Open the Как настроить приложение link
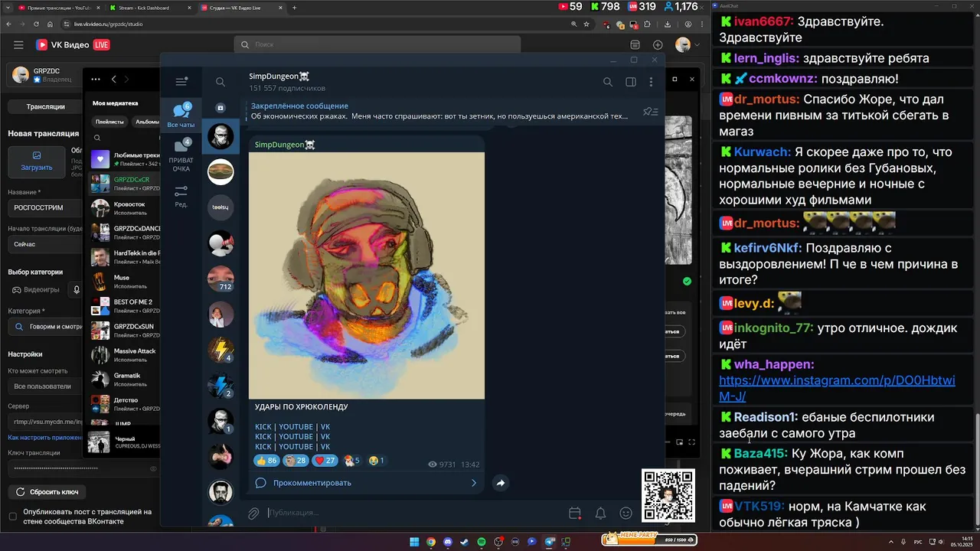The width and height of the screenshot is (980, 551). [45, 438]
